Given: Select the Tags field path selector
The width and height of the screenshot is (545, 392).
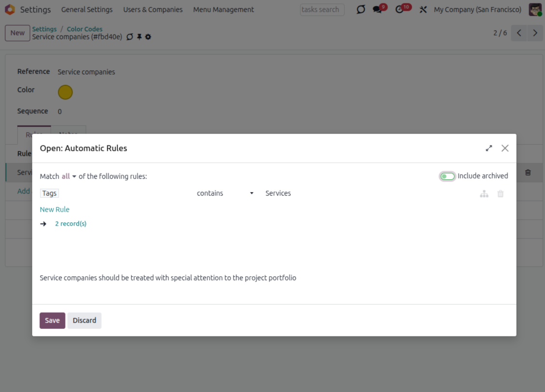Looking at the screenshot, I should point(50,193).
